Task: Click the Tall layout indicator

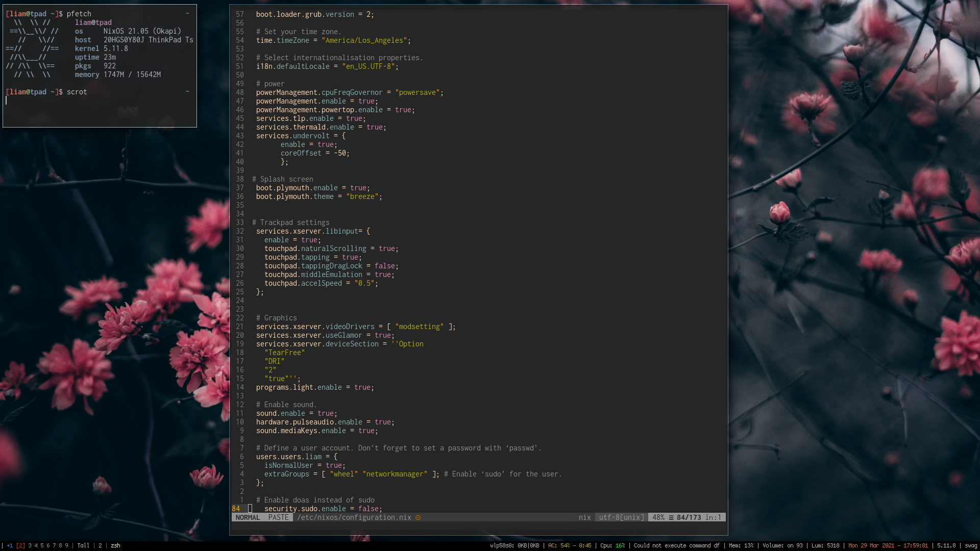Action: pyautogui.click(x=83, y=545)
